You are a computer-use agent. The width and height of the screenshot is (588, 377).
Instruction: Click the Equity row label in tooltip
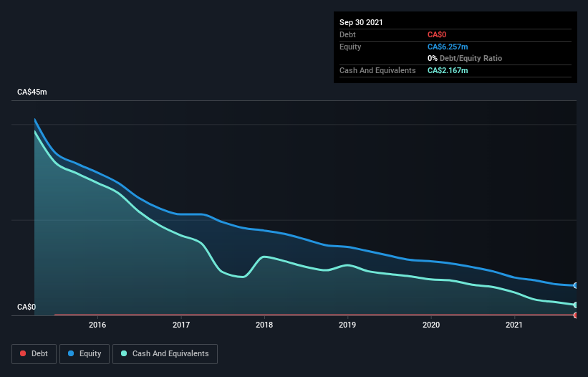pyautogui.click(x=350, y=47)
